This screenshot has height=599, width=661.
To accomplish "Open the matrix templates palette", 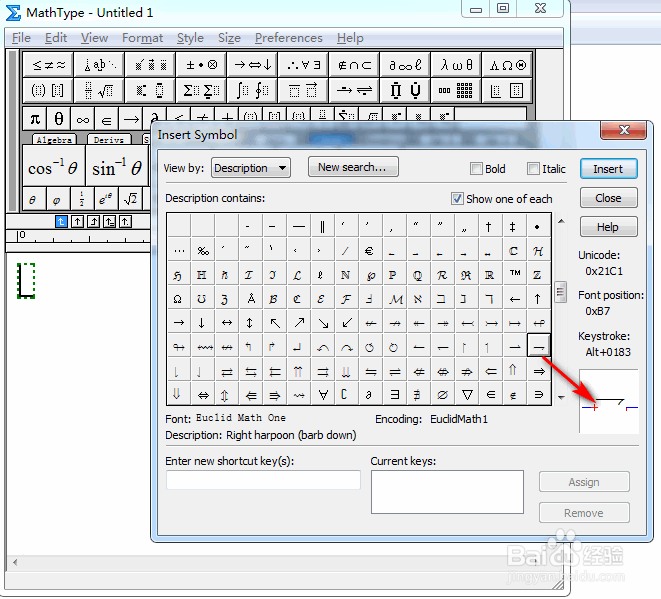I will [456, 90].
